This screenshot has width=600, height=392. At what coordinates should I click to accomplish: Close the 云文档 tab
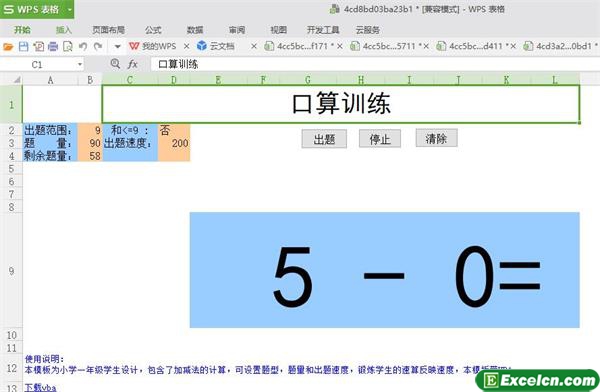pyautogui.click(x=254, y=46)
